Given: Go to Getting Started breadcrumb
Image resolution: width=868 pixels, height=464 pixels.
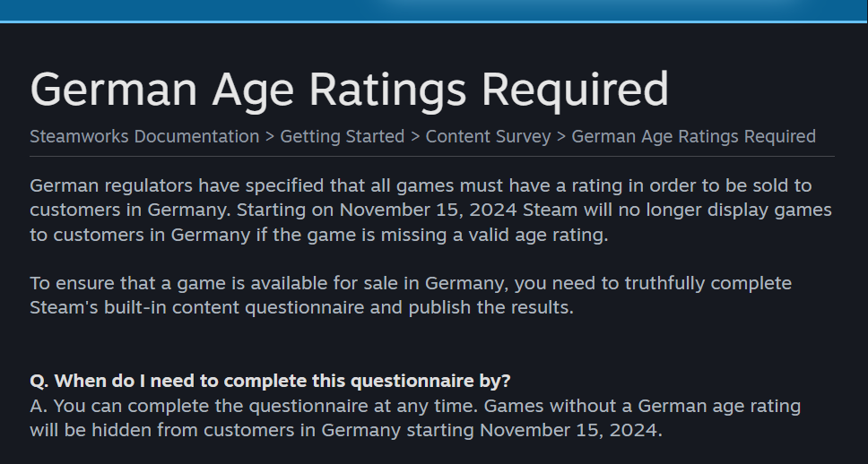Looking at the screenshot, I should (343, 136).
